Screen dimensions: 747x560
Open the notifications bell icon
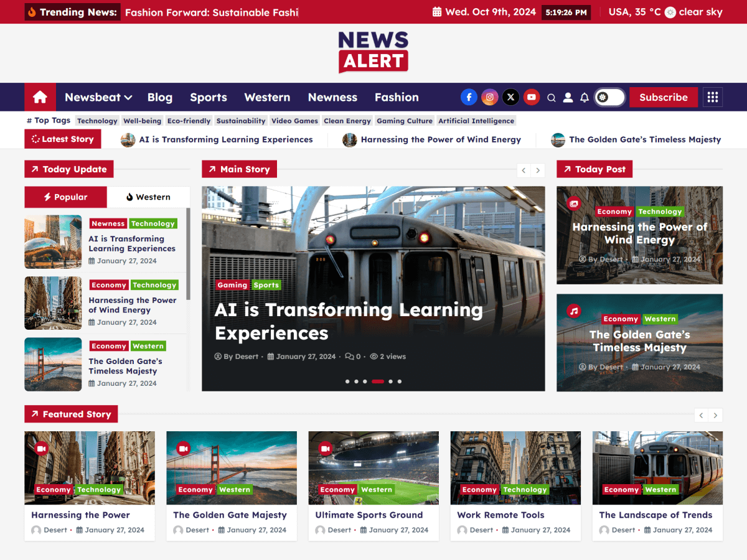pos(584,97)
